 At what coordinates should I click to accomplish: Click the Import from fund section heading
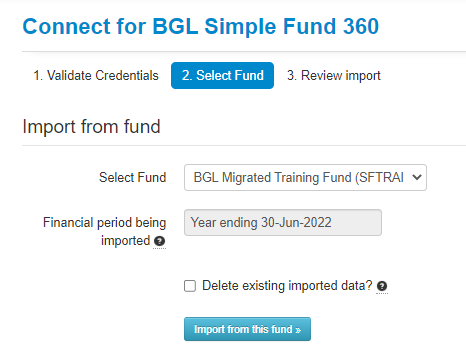pyautogui.click(x=91, y=127)
